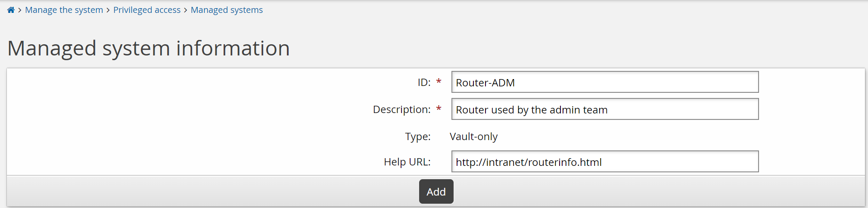Select the Help URL text field

pos(604,162)
